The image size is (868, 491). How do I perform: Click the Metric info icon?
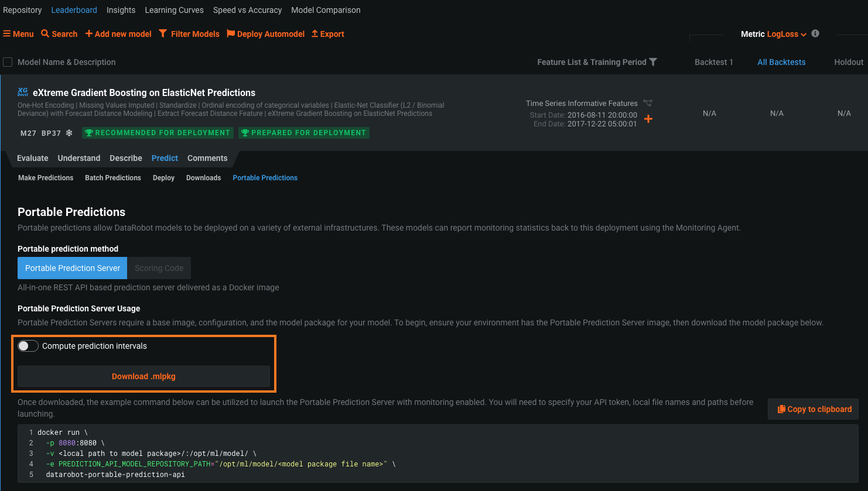point(815,33)
